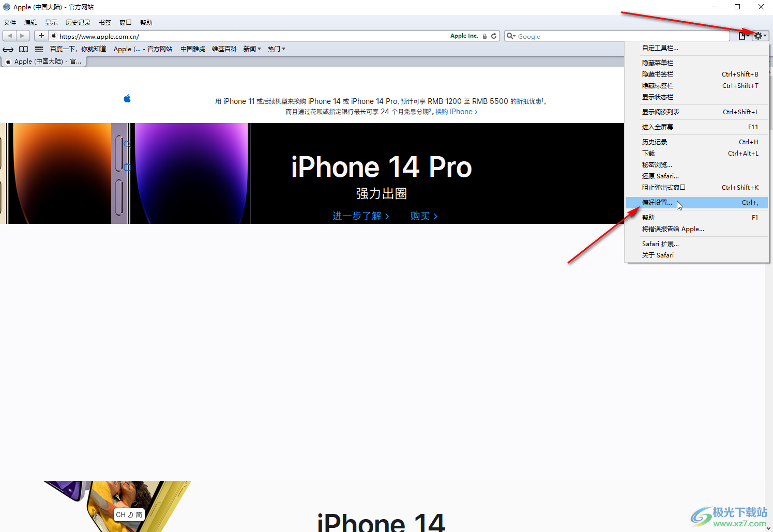This screenshot has width=773, height=532.
Task: Choose 下载 menu entry
Action: (x=696, y=153)
